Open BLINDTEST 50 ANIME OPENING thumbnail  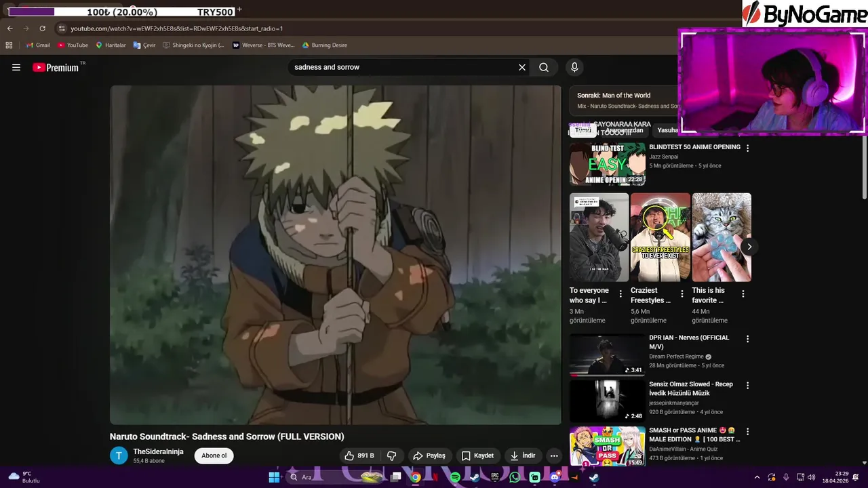(608, 164)
